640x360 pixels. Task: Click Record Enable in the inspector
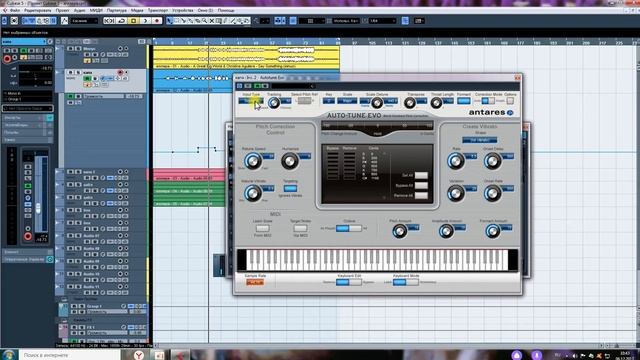pyautogui.click(x=7, y=59)
